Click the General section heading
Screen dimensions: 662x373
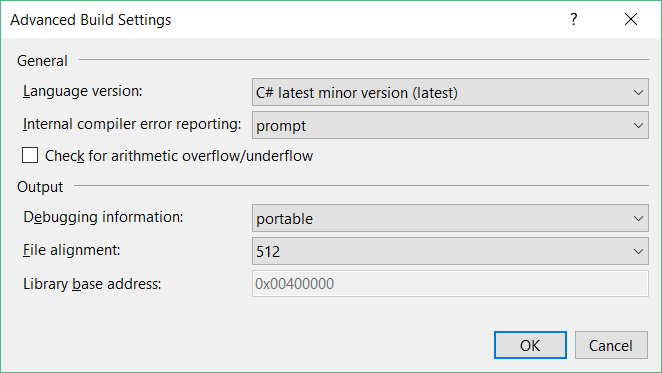(x=42, y=61)
